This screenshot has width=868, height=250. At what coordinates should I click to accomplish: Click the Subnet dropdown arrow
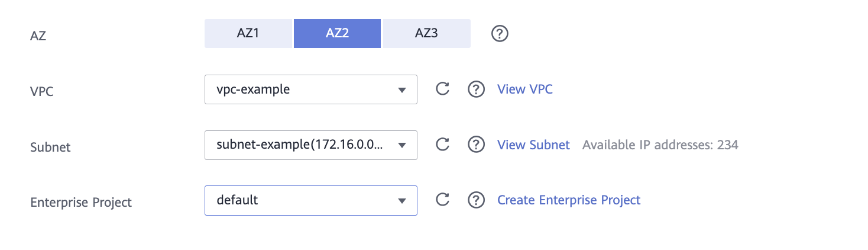(402, 145)
